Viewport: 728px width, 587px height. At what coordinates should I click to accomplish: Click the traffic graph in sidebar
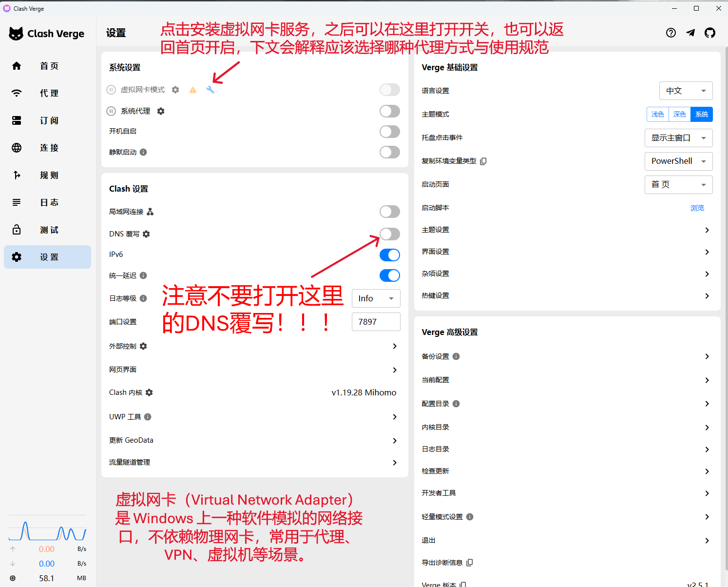[47, 528]
